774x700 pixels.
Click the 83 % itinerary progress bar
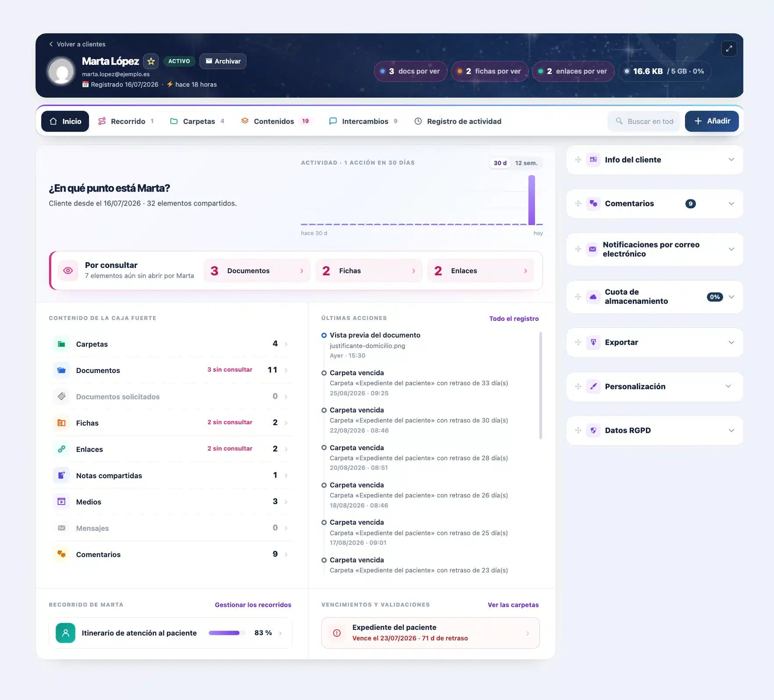pos(227,633)
